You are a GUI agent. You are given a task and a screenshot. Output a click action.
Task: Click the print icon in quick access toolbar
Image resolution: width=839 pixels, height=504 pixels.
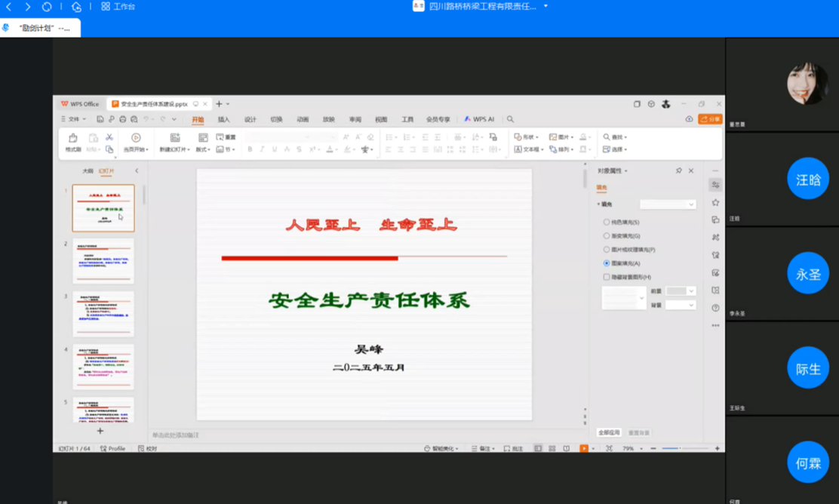click(x=123, y=119)
